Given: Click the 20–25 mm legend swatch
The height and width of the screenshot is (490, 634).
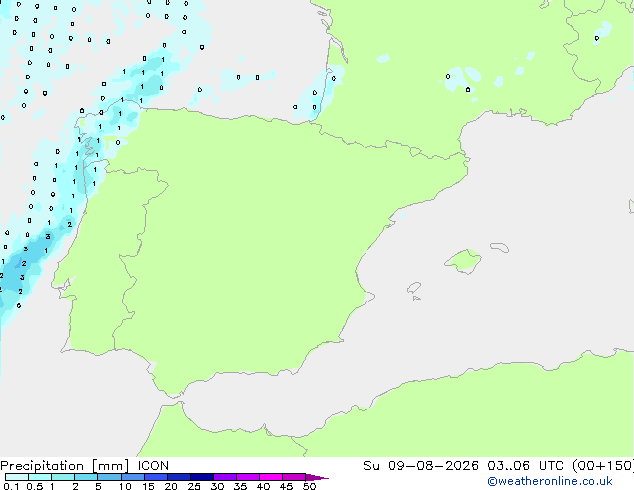Looking at the screenshot, I should click(178, 477).
